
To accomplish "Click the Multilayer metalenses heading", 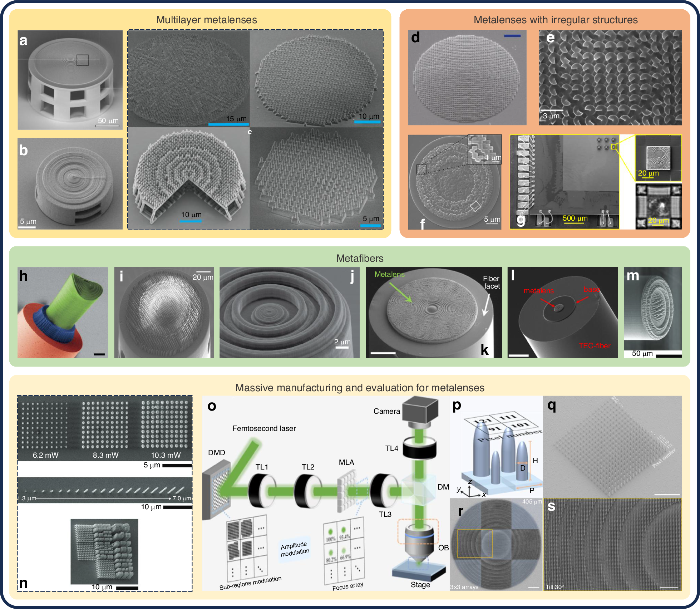I will [x=206, y=20].
